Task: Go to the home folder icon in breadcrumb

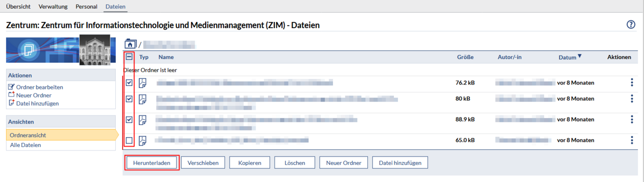Action: [x=130, y=44]
